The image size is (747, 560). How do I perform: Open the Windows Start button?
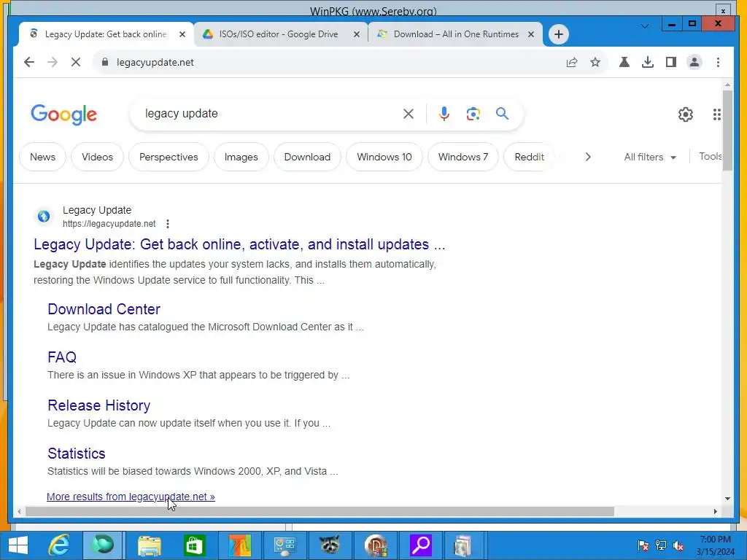[18, 545]
